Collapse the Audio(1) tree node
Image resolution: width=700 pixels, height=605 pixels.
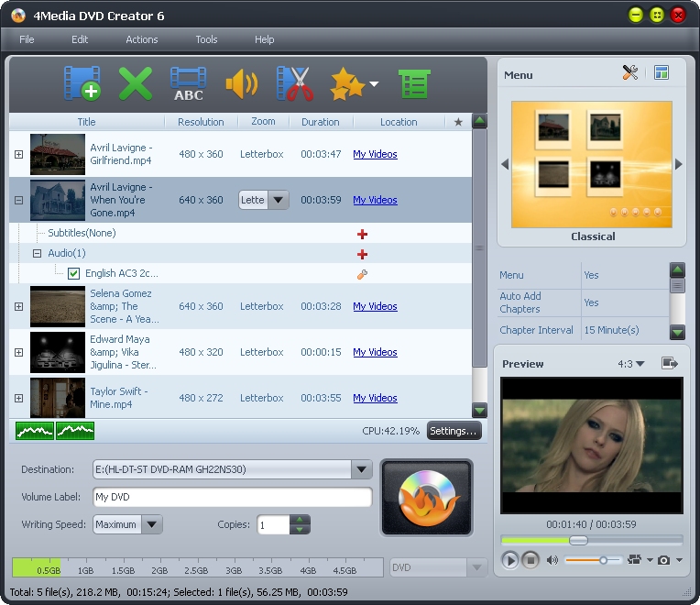tap(37, 254)
